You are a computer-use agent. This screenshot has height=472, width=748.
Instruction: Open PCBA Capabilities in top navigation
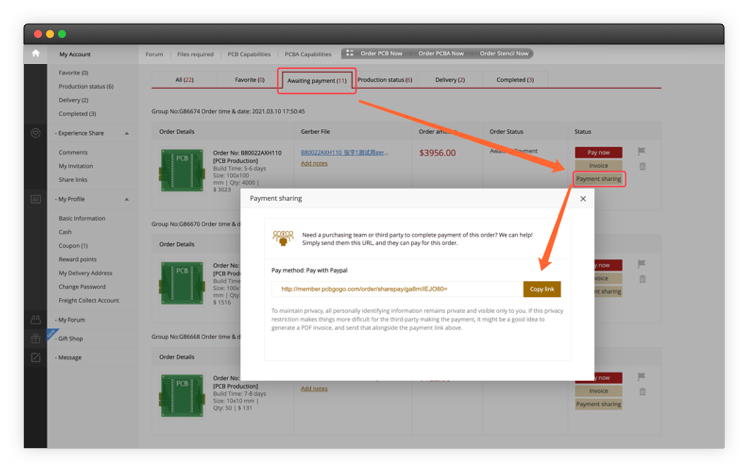(308, 54)
